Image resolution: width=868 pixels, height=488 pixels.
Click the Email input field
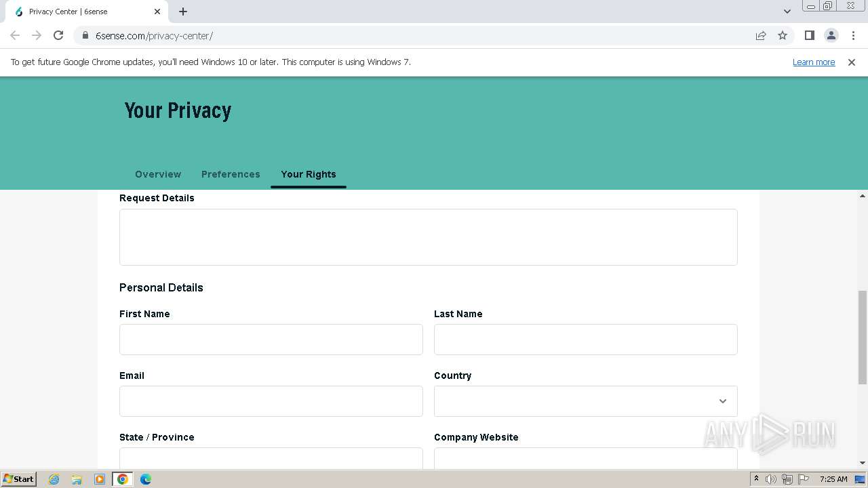coord(271,401)
